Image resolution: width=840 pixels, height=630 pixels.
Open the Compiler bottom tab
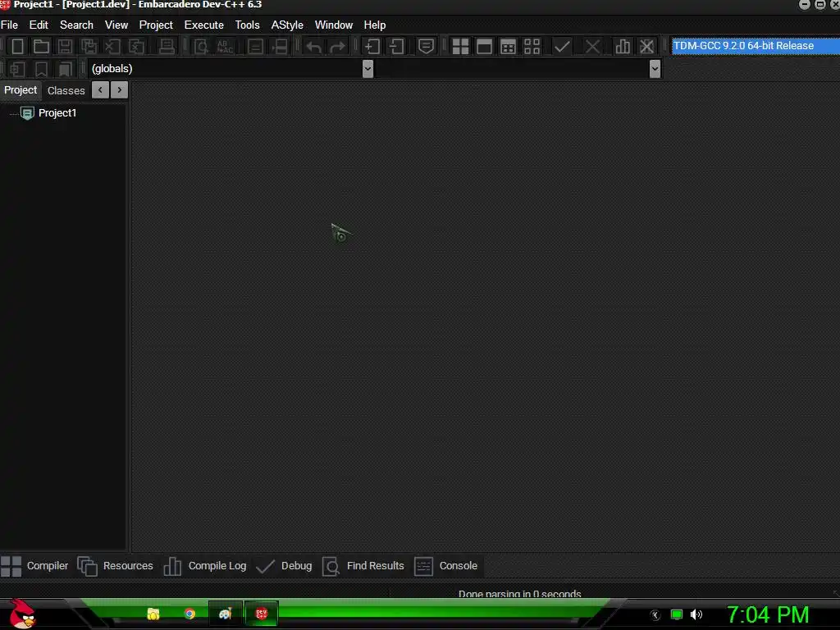34,566
